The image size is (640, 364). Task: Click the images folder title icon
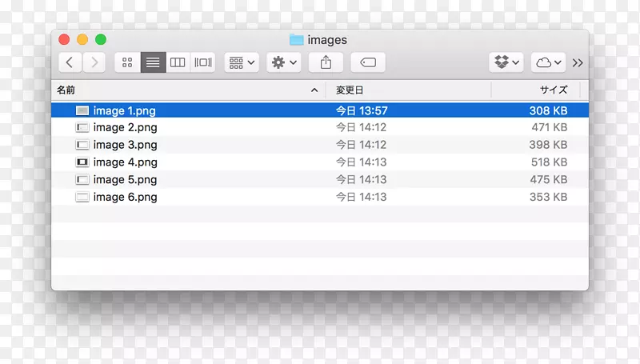tap(296, 39)
